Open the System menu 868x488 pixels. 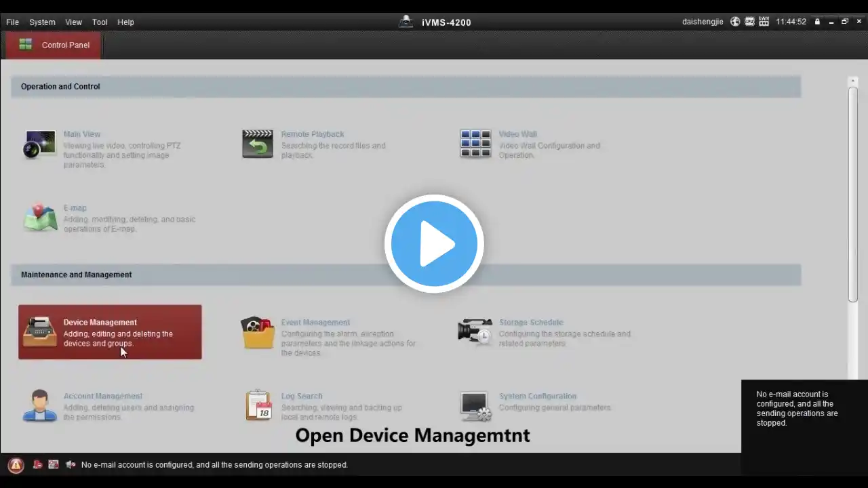pos(42,22)
